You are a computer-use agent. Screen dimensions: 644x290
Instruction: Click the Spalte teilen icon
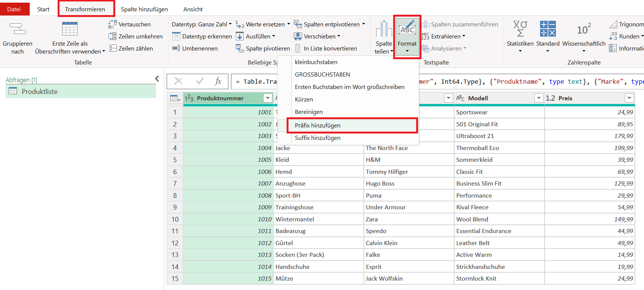coord(384,29)
